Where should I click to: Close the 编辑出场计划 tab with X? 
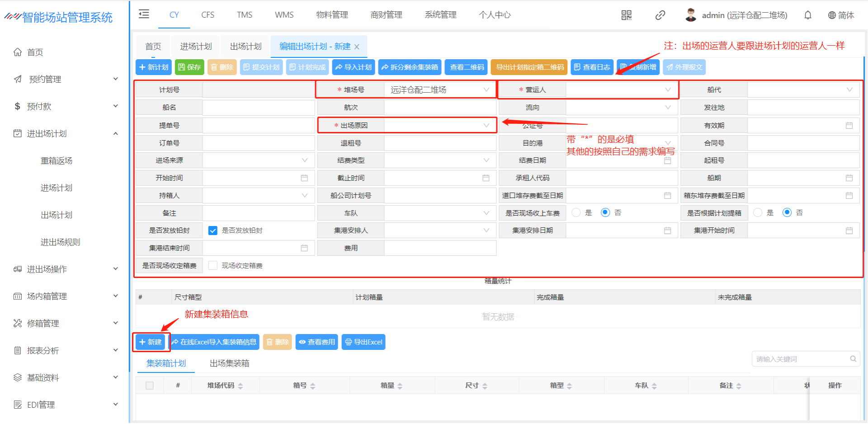pyautogui.click(x=357, y=47)
